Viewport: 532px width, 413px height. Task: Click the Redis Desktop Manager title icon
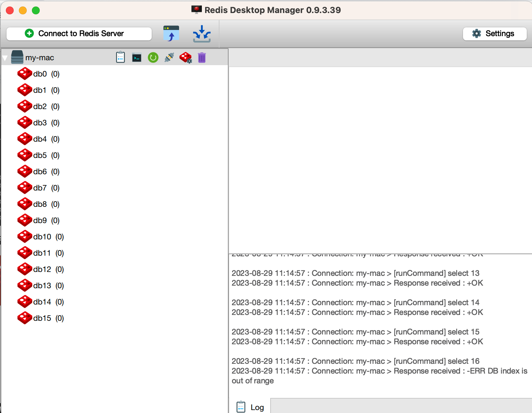click(196, 10)
